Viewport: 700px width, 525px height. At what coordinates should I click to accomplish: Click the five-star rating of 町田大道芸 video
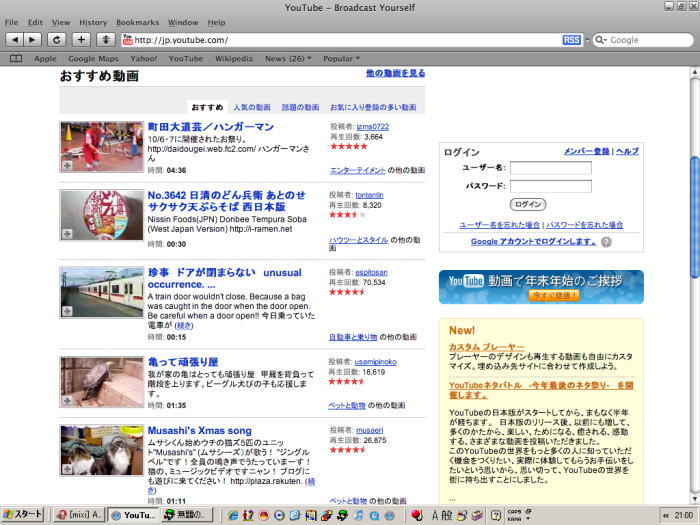tap(349, 146)
